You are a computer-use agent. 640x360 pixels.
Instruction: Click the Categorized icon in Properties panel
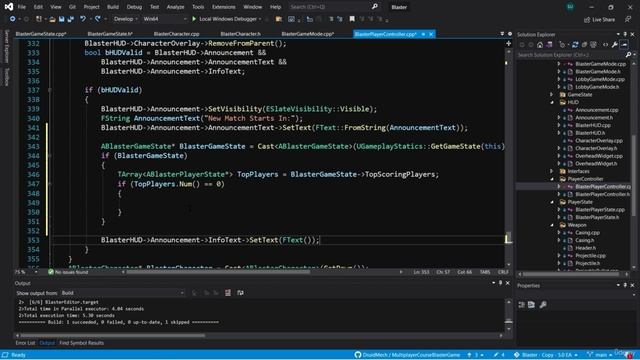click(522, 305)
